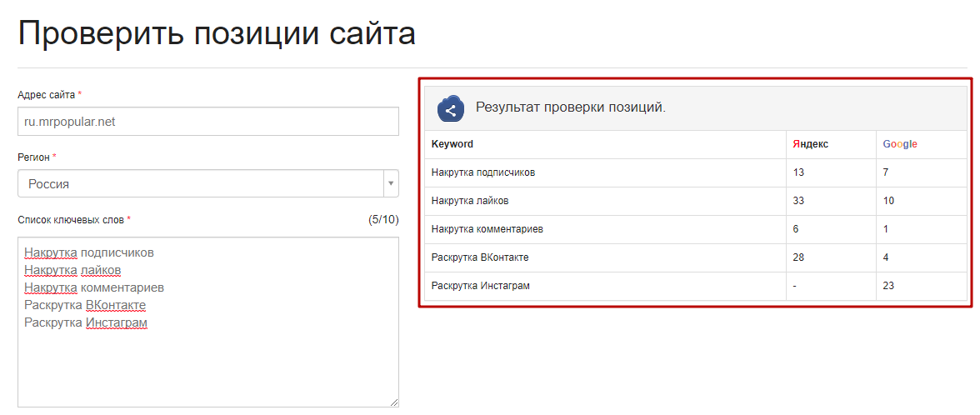Click the Список ключевых слов label
The height and width of the screenshot is (415, 980).
coord(72,219)
